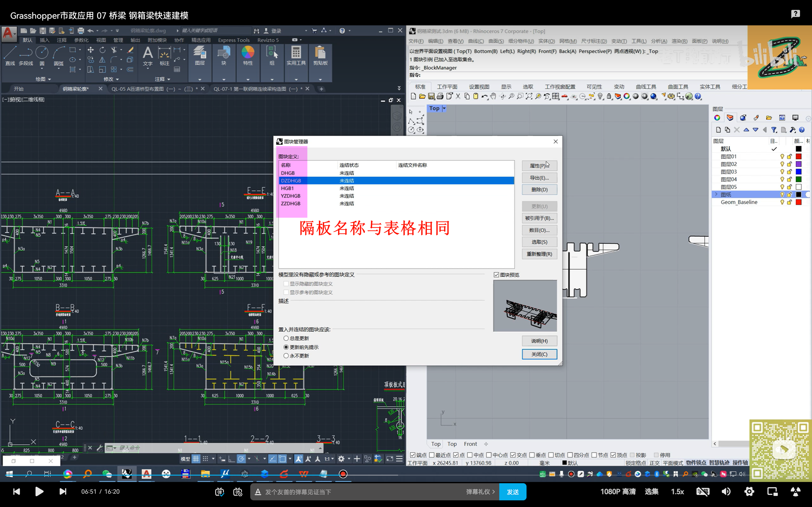Click the Rhino Save file icon
The width and height of the screenshot is (812, 507).
click(431, 97)
